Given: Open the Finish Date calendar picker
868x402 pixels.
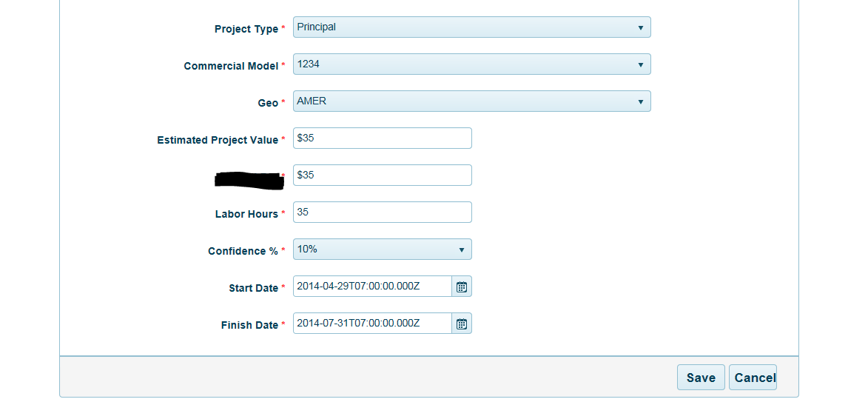Looking at the screenshot, I should tap(462, 324).
